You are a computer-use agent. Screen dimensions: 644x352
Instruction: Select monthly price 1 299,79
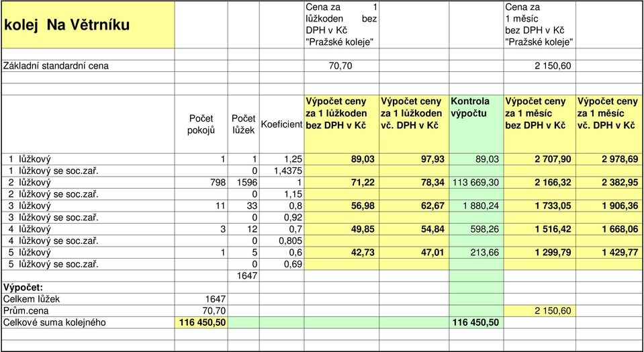coord(540,252)
